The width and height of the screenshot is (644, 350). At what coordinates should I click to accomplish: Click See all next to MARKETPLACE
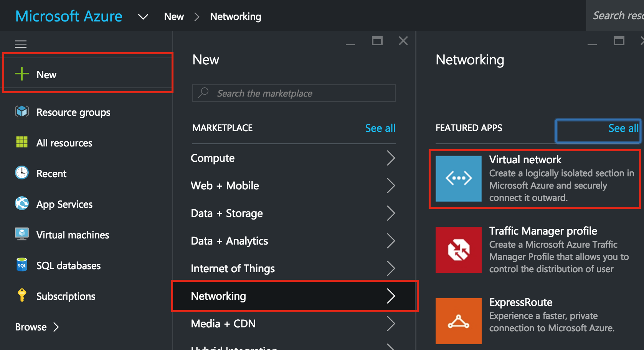point(380,128)
